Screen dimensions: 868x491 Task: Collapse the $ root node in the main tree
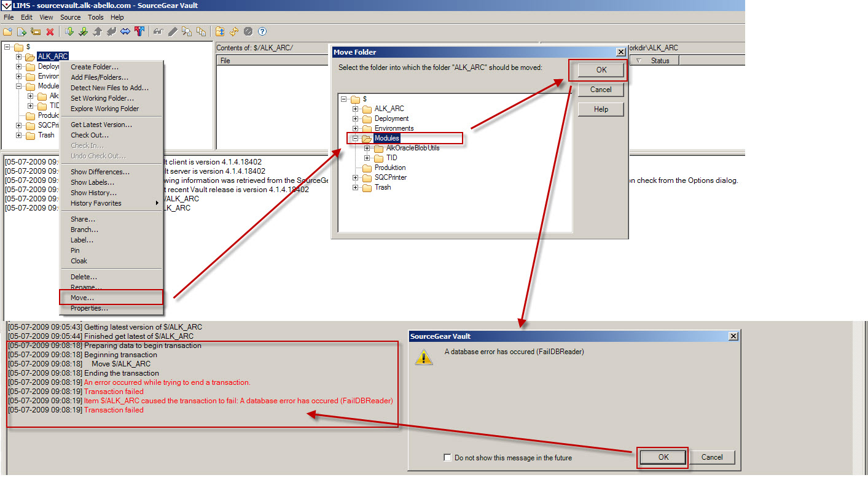(x=7, y=47)
